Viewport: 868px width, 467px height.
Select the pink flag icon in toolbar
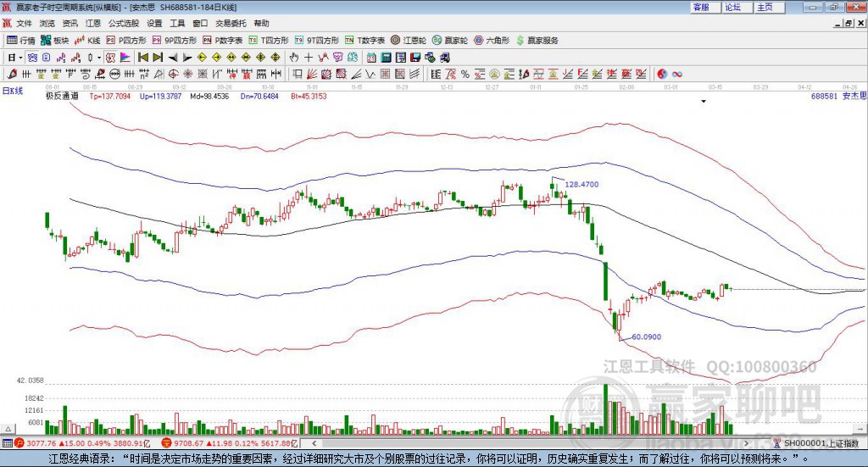click(125, 57)
